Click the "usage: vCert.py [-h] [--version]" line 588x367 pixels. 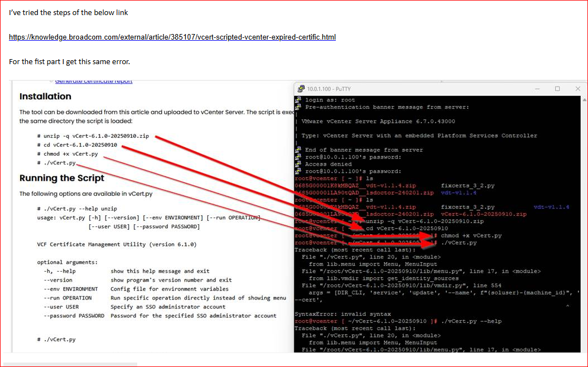[x=148, y=218]
